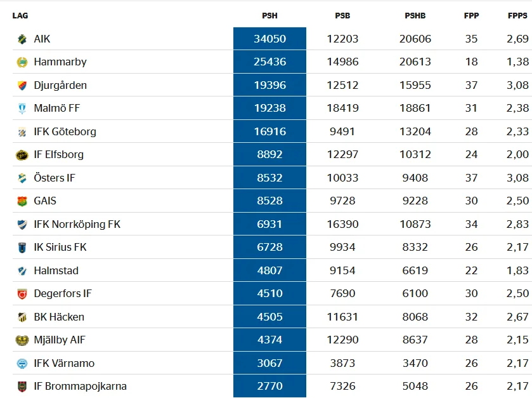The height and width of the screenshot is (398, 532).
Task: Click the Degerfors IF crest icon
Action: [x=22, y=294]
